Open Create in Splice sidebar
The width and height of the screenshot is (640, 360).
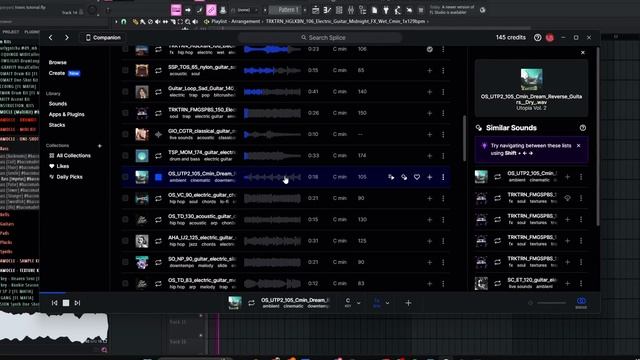(x=57, y=73)
